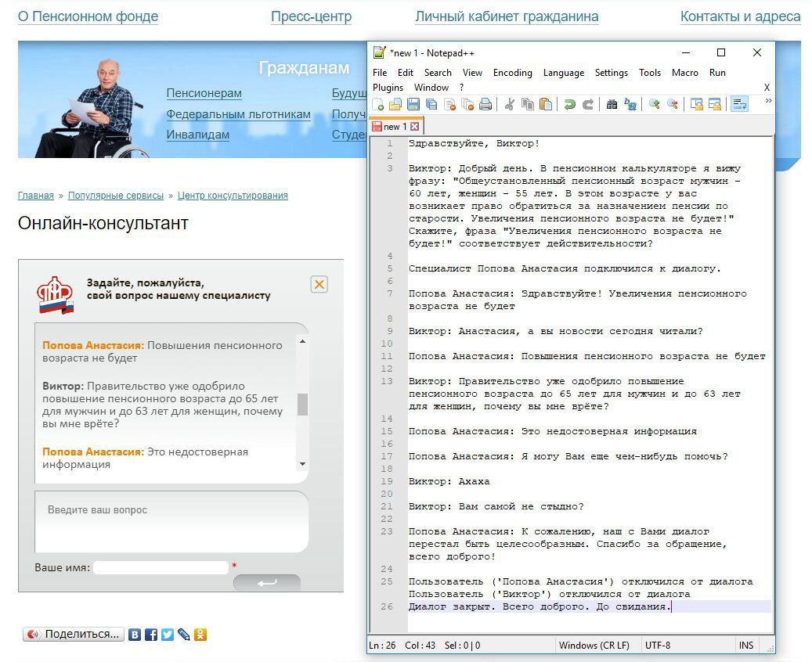This screenshot has height=662, width=812.
Task: Toggle synchronize vertical scrolling icon
Action: [x=697, y=105]
